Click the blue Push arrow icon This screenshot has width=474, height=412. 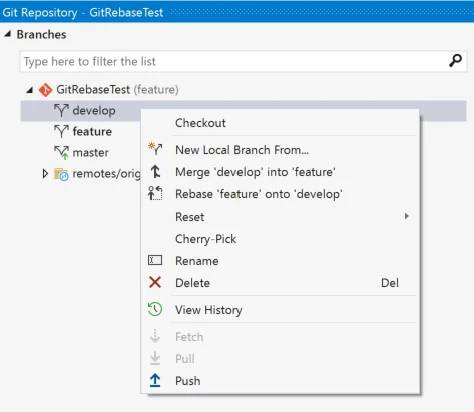tap(155, 380)
